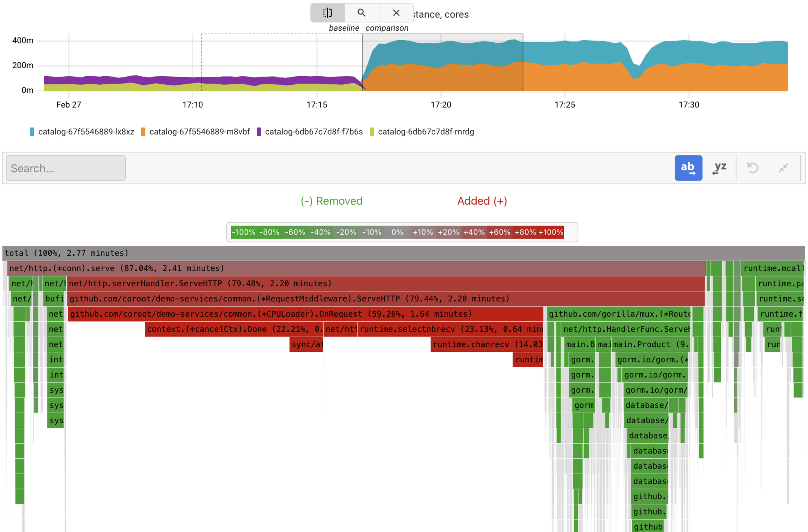Click the +100% color scale segment

[551, 232]
